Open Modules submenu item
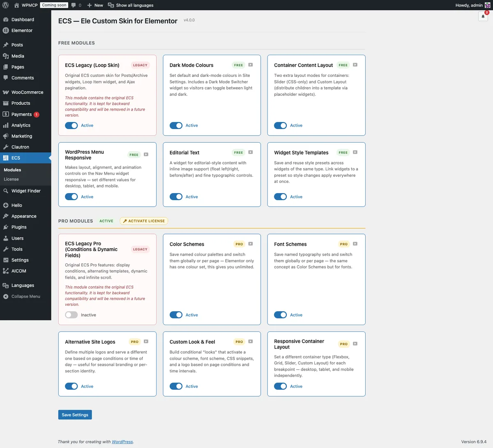The height and width of the screenshot is (448, 493). [12, 170]
